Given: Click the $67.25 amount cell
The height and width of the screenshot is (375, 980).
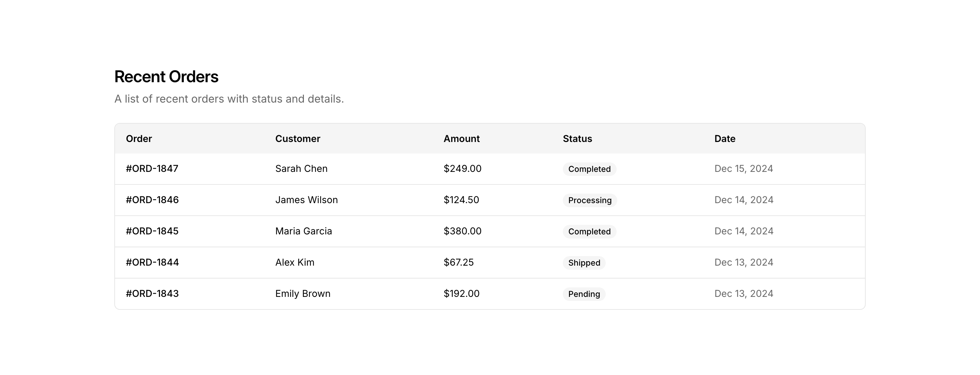Looking at the screenshot, I should [x=458, y=262].
